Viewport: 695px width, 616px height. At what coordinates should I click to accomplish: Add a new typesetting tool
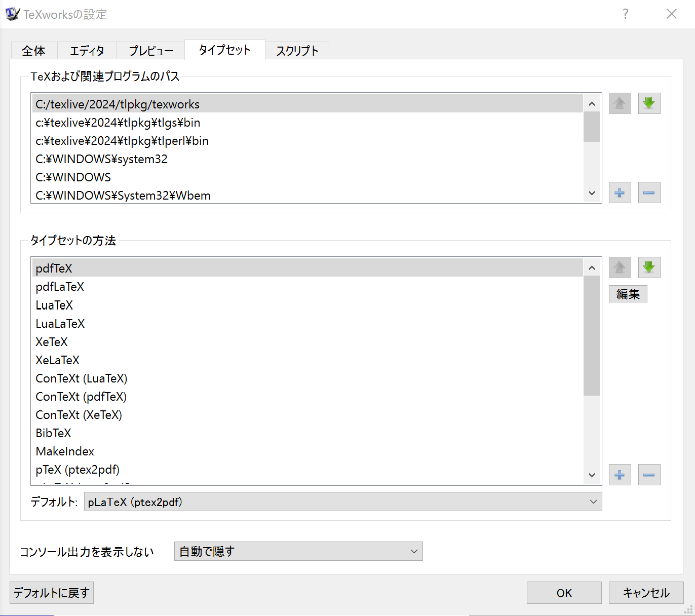620,475
